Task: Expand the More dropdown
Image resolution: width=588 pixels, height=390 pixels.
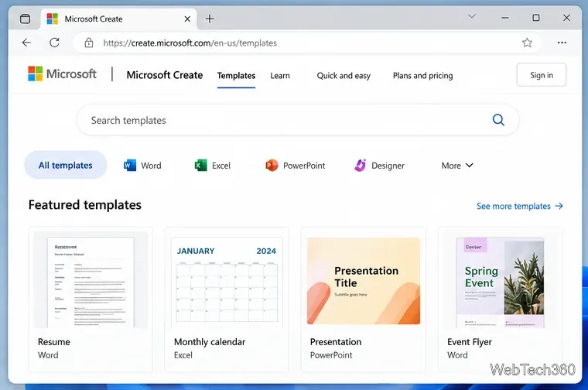Action: tap(457, 166)
